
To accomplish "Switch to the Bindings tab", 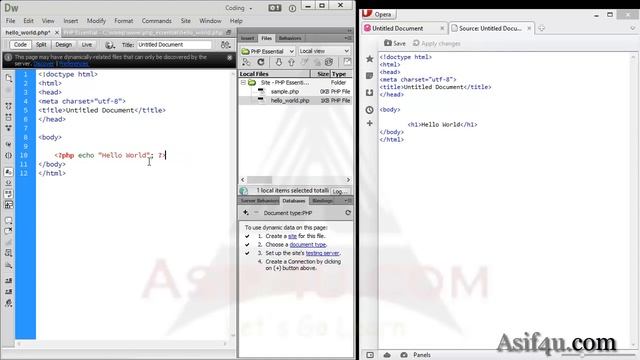I will pos(322,201).
